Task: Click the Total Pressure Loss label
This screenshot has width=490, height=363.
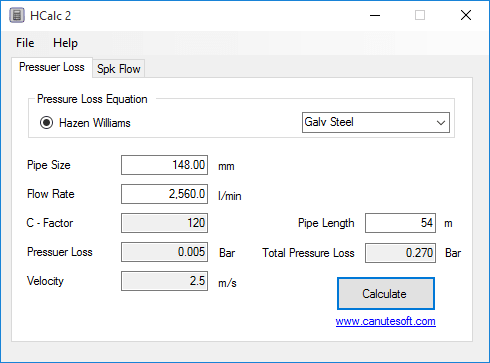Action: click(x=308, y=253)
